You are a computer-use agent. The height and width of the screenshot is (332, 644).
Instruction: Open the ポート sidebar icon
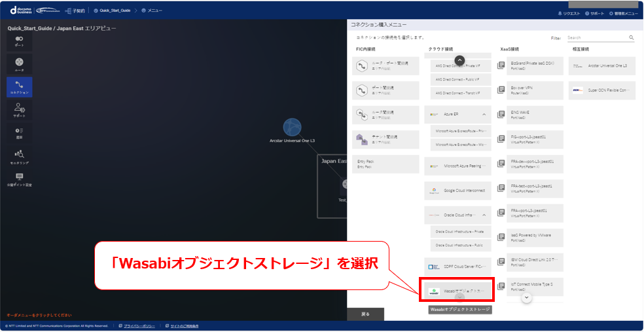(x=19, y=41)
